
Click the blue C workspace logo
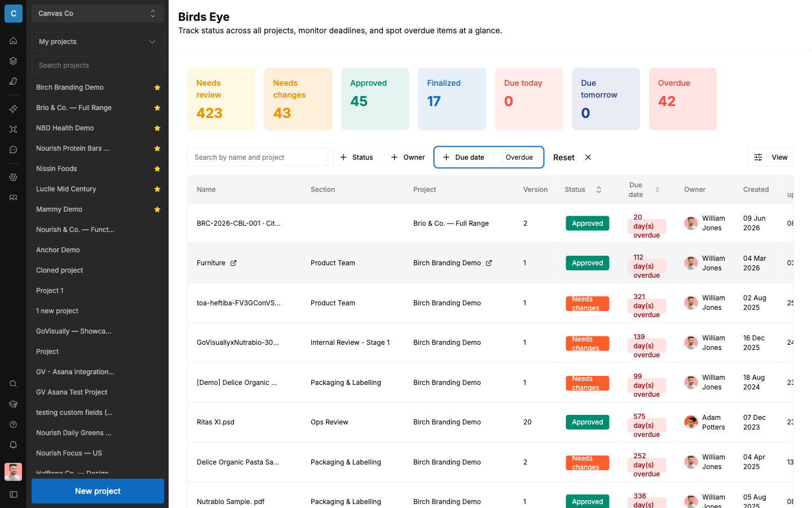click(x=13, y=14)
